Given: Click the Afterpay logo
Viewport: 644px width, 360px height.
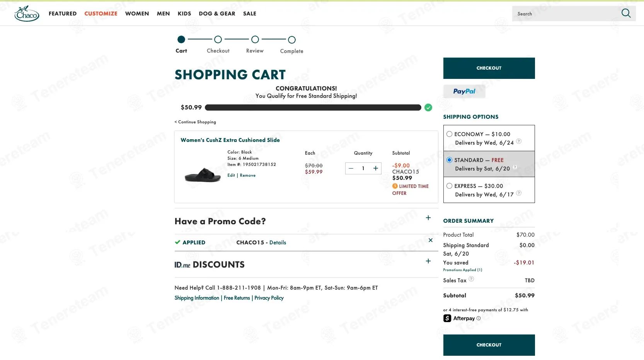Looking at the screenshot, I should 459,318.
